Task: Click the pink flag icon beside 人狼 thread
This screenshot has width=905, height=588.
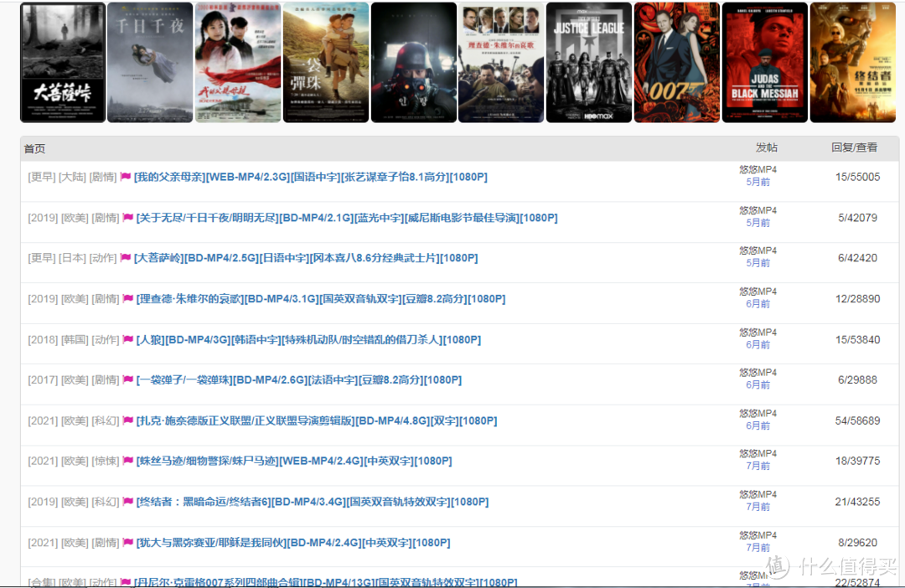Action: tap(128, 340)
